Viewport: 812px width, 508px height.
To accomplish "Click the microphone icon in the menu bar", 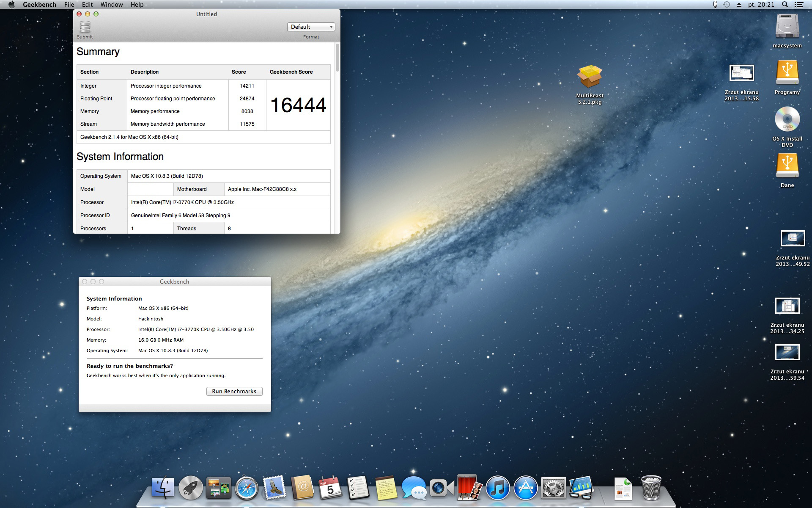I will pyautogui.click(x=715, y=4).
